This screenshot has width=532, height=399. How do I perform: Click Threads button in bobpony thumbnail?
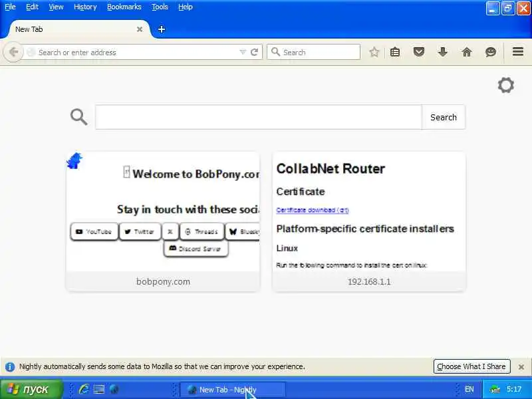tap(202, 231)
